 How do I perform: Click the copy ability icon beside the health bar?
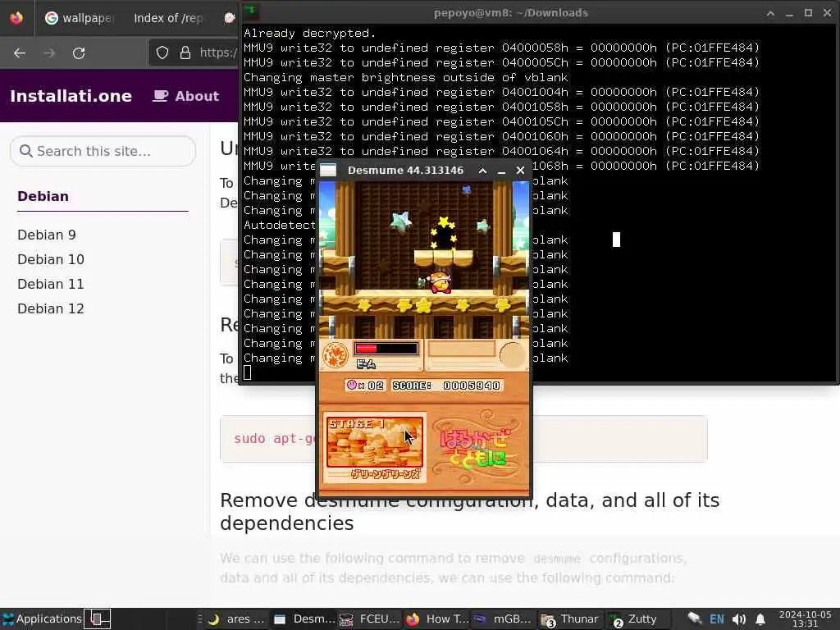(x=336, y=354)
